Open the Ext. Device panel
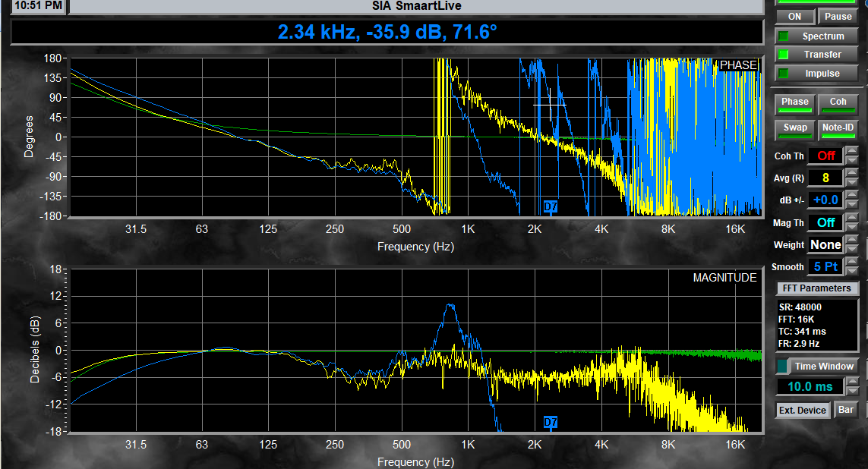Image resolution: width=868 pixels, height=469 pixels. [x=803, y=410]
